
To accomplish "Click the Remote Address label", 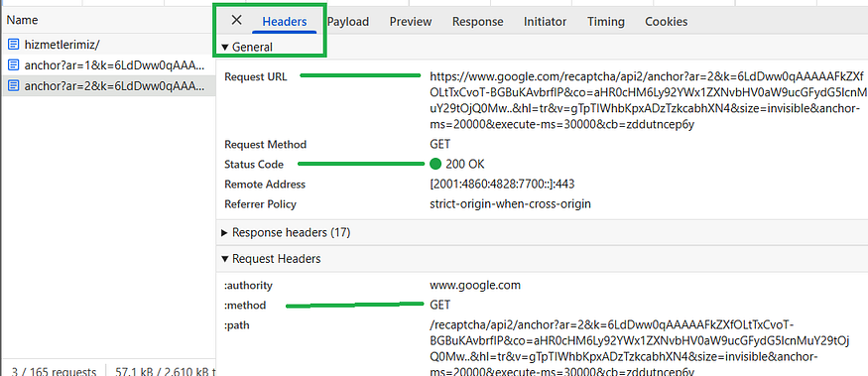I will click(x=265, y=185).
